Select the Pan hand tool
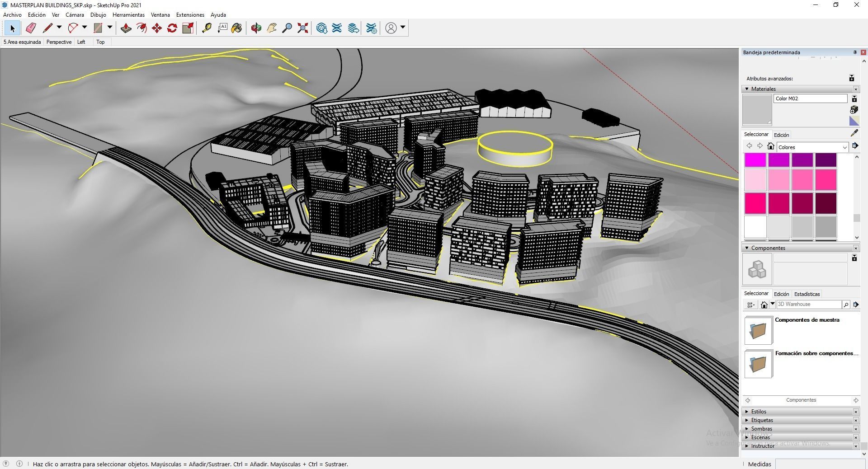The height and width of the screenshot is (469, 868). click(272, 28)
